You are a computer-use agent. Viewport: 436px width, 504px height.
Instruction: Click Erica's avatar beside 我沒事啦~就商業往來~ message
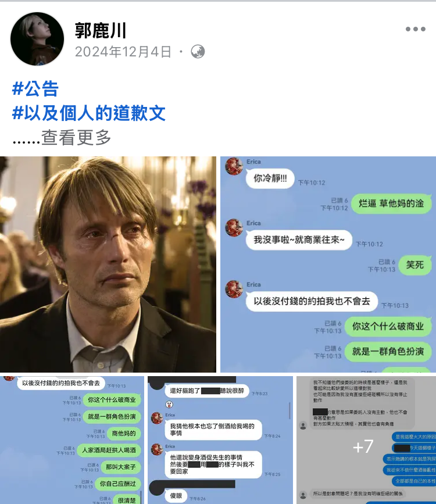[x=234, y=227]
